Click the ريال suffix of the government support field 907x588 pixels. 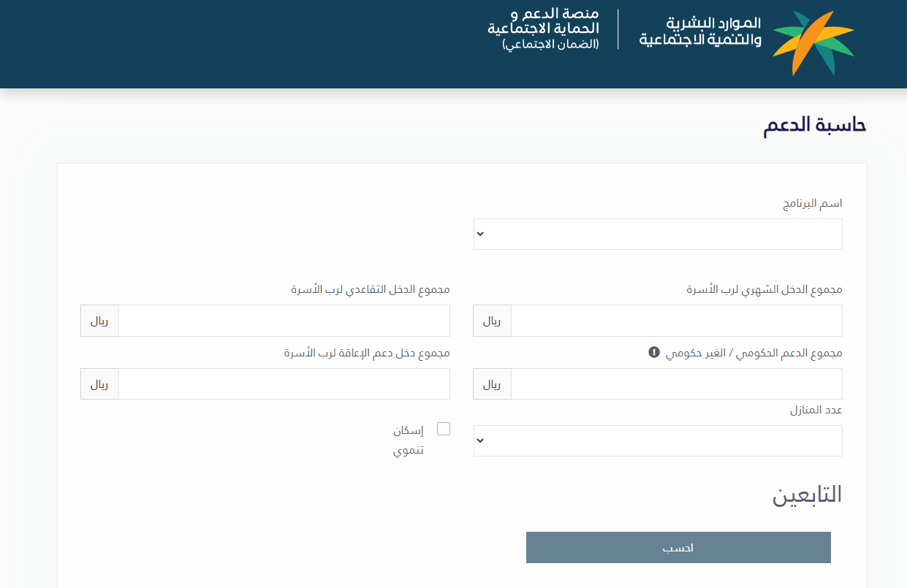[x=492, y=383]
